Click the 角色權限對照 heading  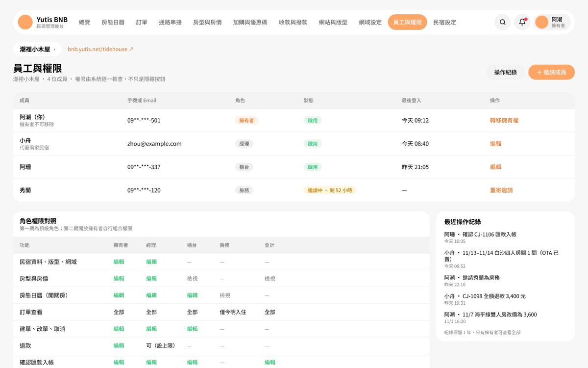[38, 221]
